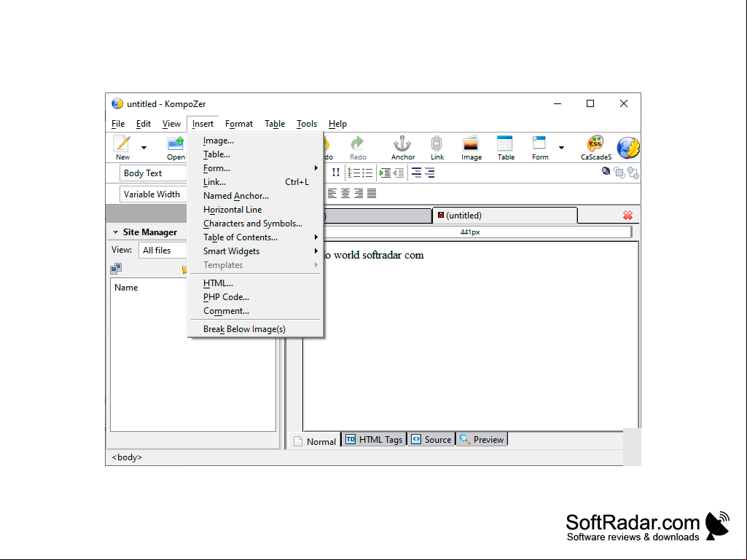Click the Image toolbar icon
Image resolution: width=747 pixels, height=560 pixels.
471,143
